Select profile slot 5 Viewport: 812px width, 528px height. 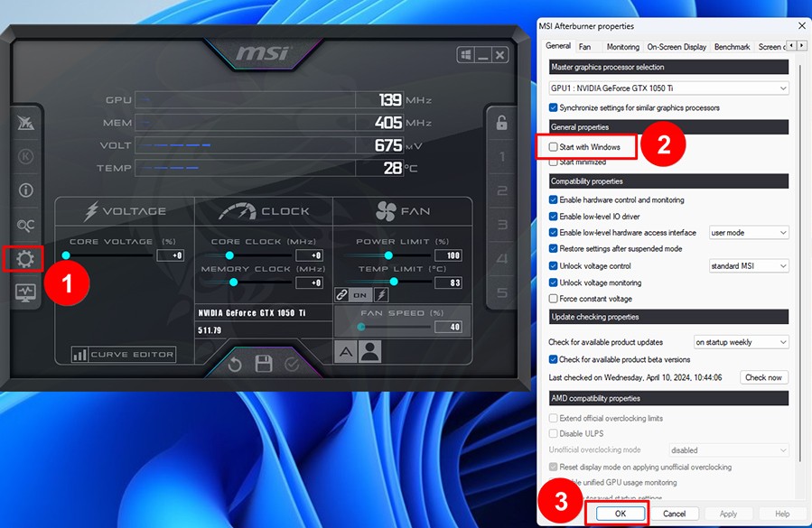(502, 292)
